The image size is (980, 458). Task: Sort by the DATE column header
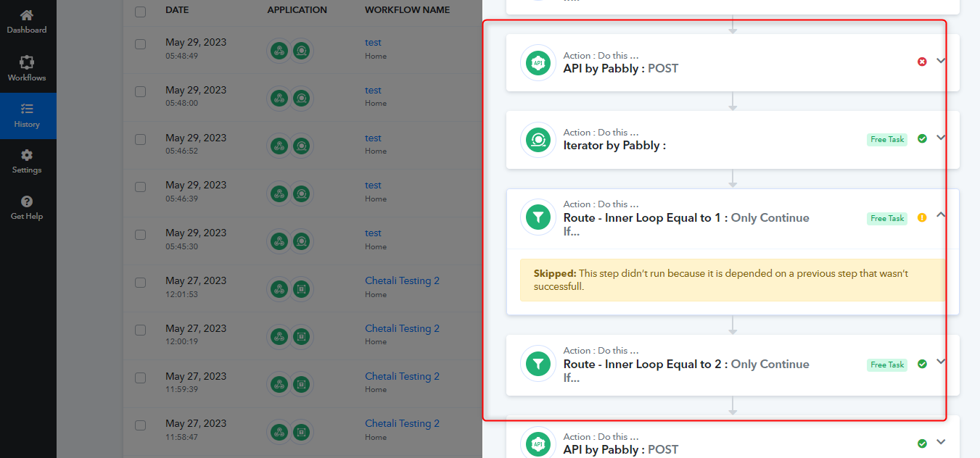click(x=177, y=10)
